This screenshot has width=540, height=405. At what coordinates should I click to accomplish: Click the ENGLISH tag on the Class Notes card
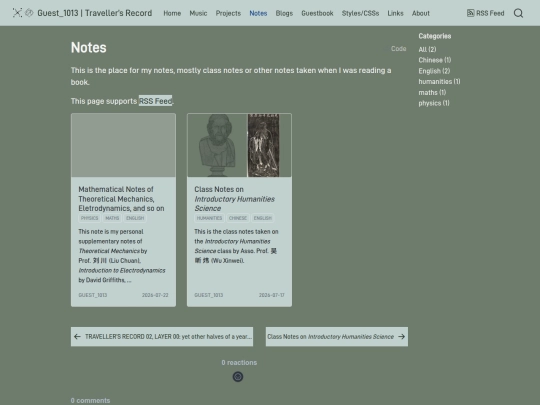[263, 218]
